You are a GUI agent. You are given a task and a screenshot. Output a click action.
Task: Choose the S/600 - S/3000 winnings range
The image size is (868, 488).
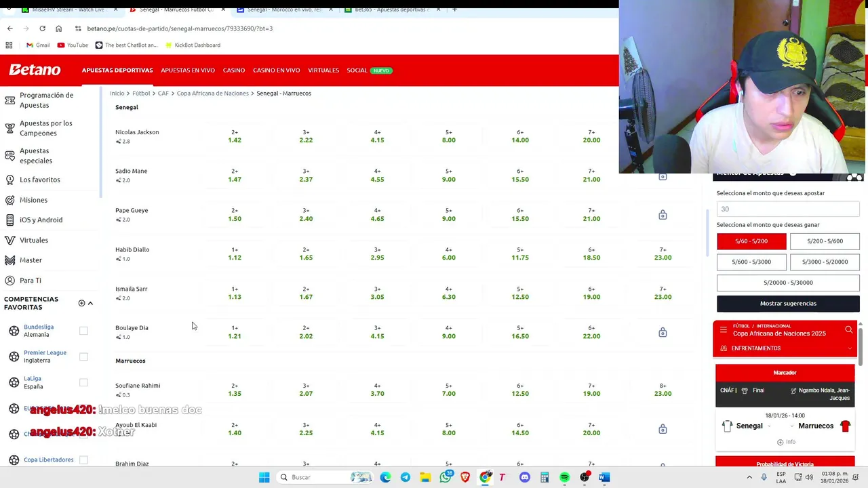coord(751,262)
